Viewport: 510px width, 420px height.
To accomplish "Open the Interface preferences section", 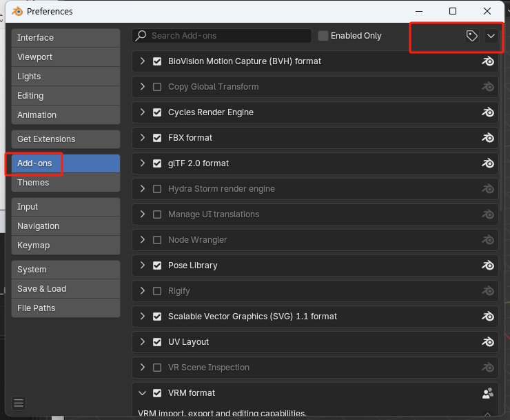I will 65,38.
